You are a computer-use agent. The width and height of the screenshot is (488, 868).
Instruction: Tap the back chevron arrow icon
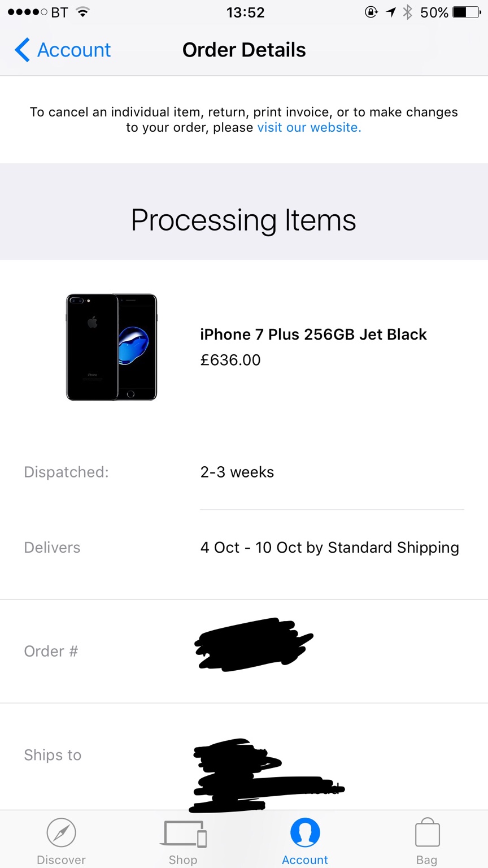point(22,50)
